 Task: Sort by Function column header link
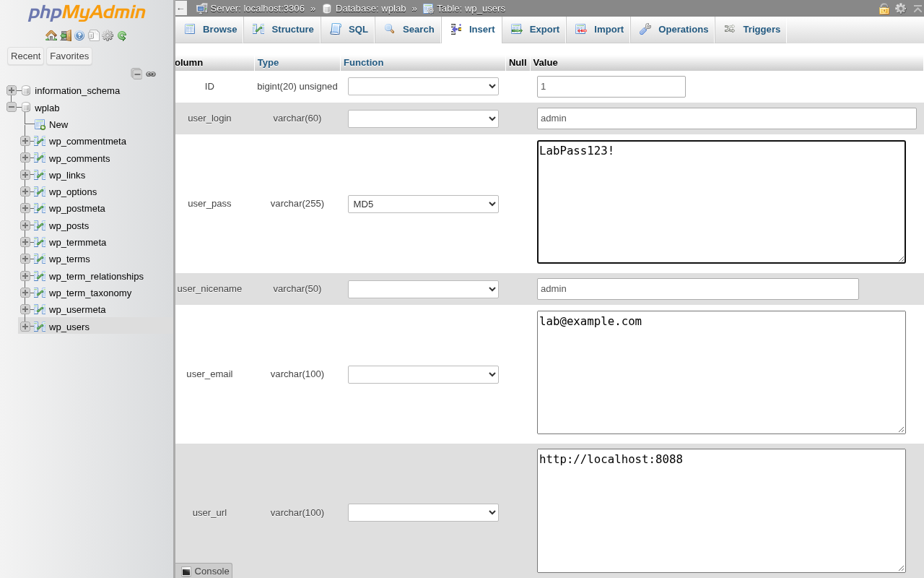click(363, 63)
